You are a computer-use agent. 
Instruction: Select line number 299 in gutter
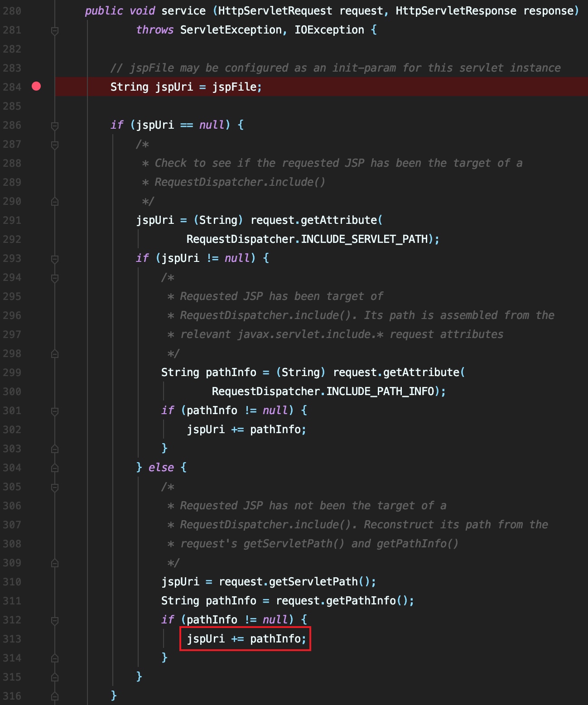coord(12,372)
